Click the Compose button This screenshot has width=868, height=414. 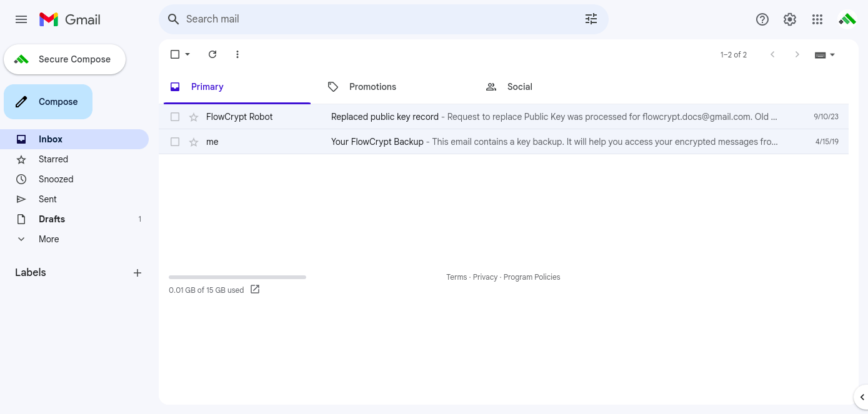[x=48, y=102]
